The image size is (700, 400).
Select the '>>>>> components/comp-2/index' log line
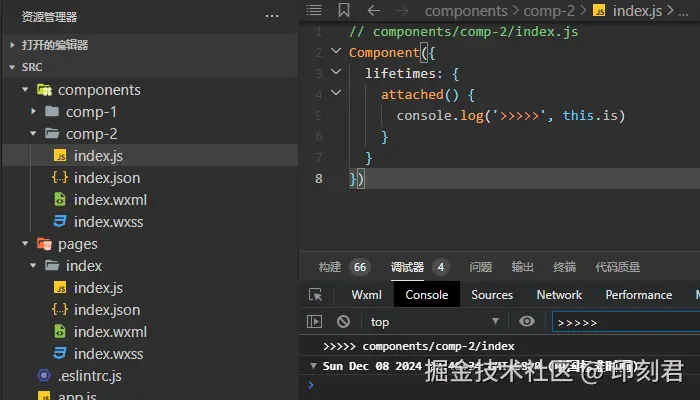pyautogui.click(x=419, y=346)
